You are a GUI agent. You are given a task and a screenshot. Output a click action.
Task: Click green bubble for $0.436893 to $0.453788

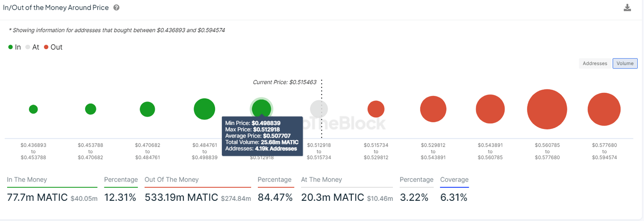point(34,109)
